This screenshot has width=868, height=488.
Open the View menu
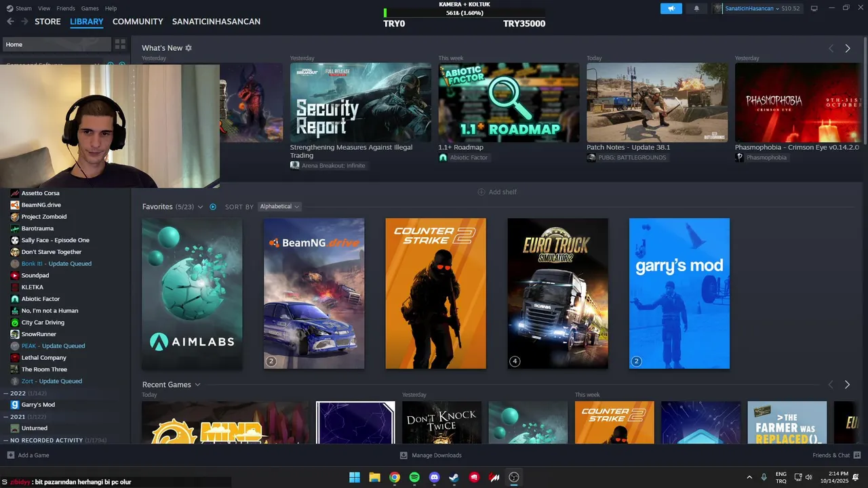[44, 8]
